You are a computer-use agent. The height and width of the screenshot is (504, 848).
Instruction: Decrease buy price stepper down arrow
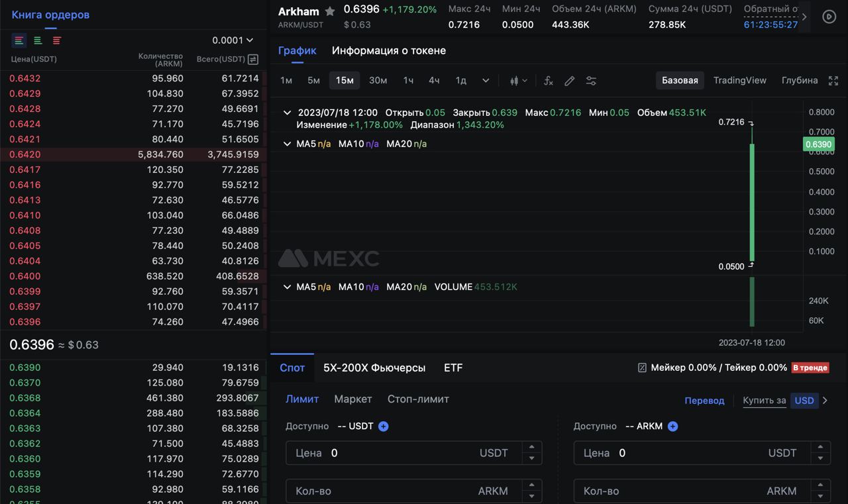coord(532,459)
